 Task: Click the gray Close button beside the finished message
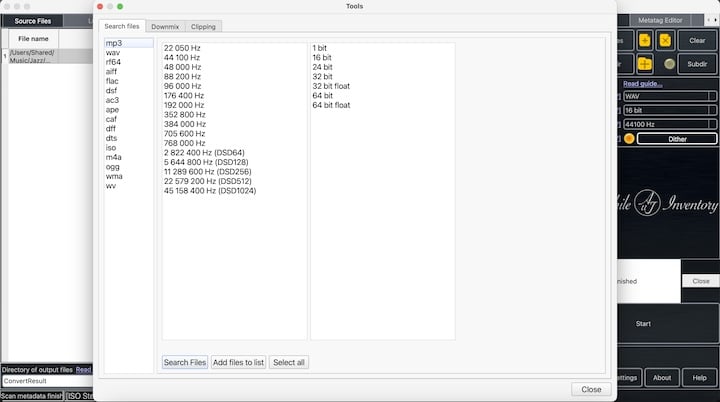(x=701, y=281)
